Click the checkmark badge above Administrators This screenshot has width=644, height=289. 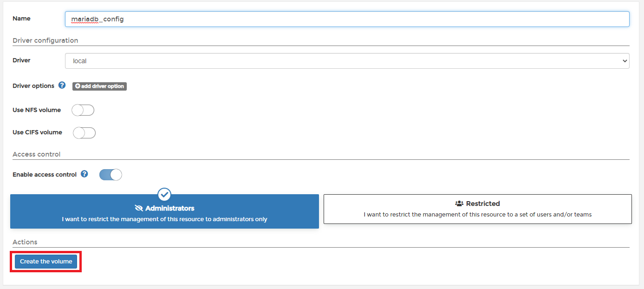[x=164, y=194]
